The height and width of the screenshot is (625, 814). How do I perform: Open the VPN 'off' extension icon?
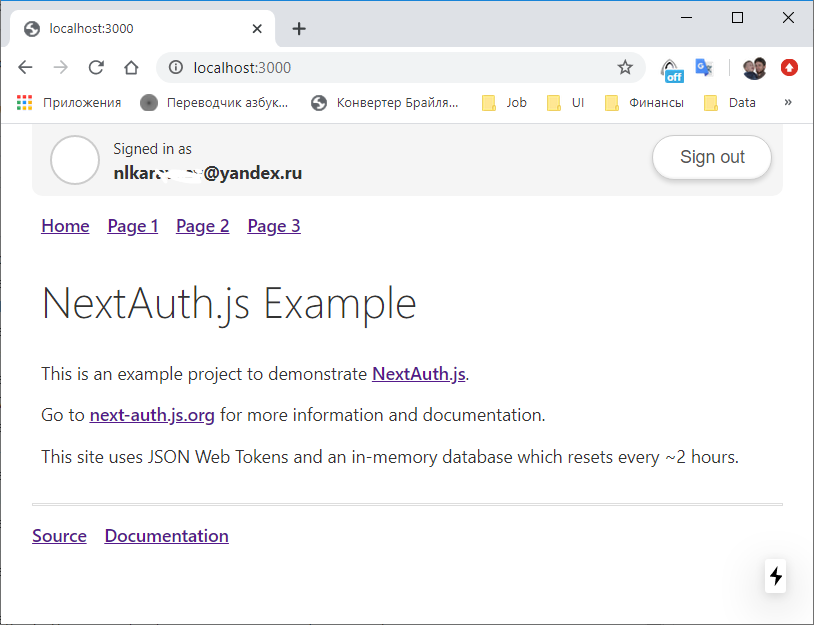coord(672,70)
